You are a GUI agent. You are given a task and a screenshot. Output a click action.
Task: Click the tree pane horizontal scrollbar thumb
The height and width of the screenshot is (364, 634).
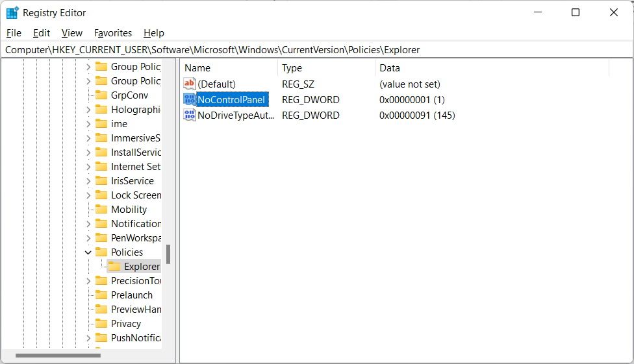58,356
